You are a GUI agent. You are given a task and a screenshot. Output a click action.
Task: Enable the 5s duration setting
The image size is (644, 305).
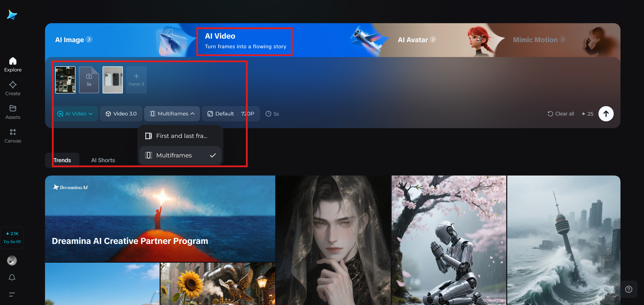tap(272, 114)
